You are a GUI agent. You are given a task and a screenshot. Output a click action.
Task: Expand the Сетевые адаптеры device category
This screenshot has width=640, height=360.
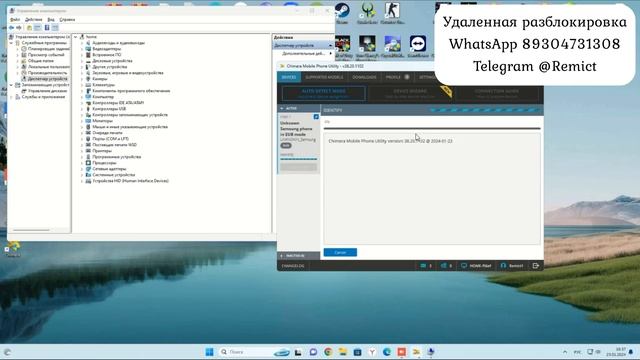point(82,169)
